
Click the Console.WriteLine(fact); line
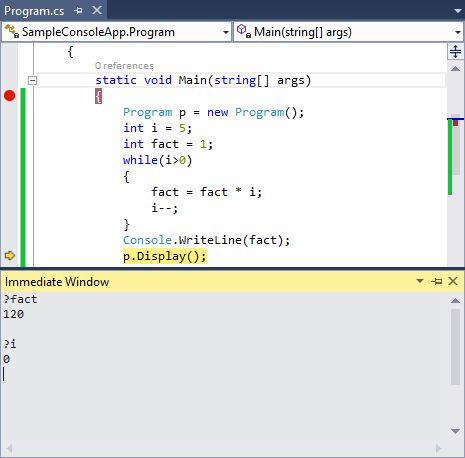206,240
